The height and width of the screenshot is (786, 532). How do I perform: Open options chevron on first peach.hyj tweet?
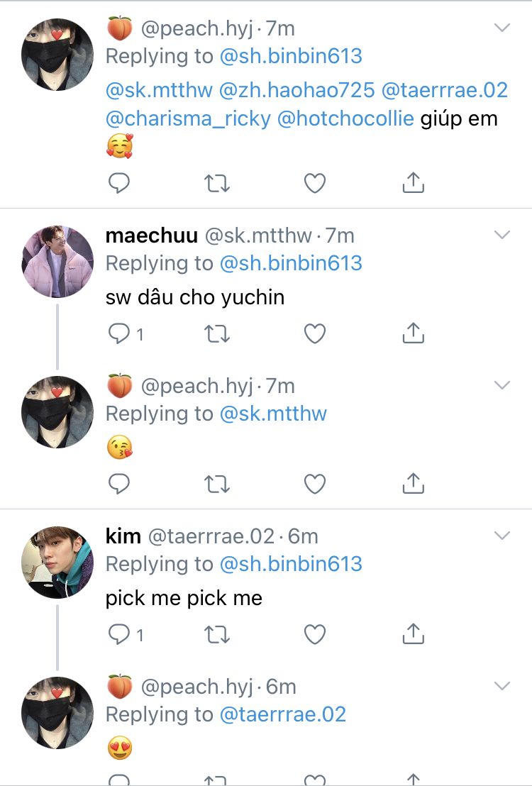501,28
